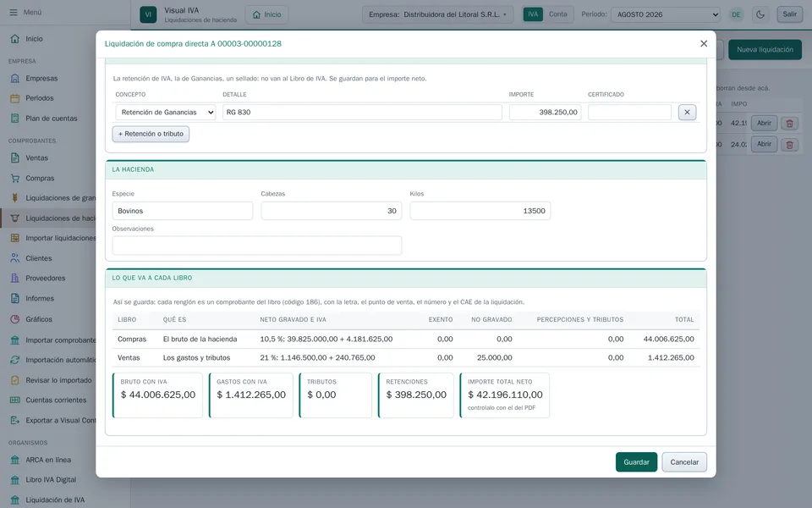
Task: Click the Ventas document icon
Action: pos(15,157)
